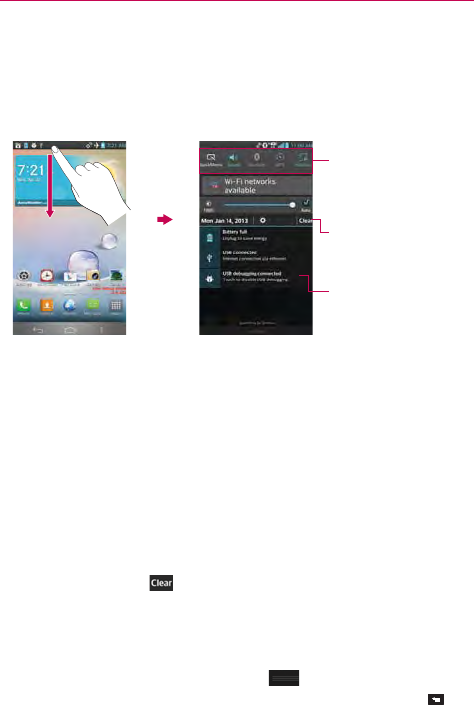Launch the Contacts app from the dock
474x705 pixels.
(x=47, y=306)
